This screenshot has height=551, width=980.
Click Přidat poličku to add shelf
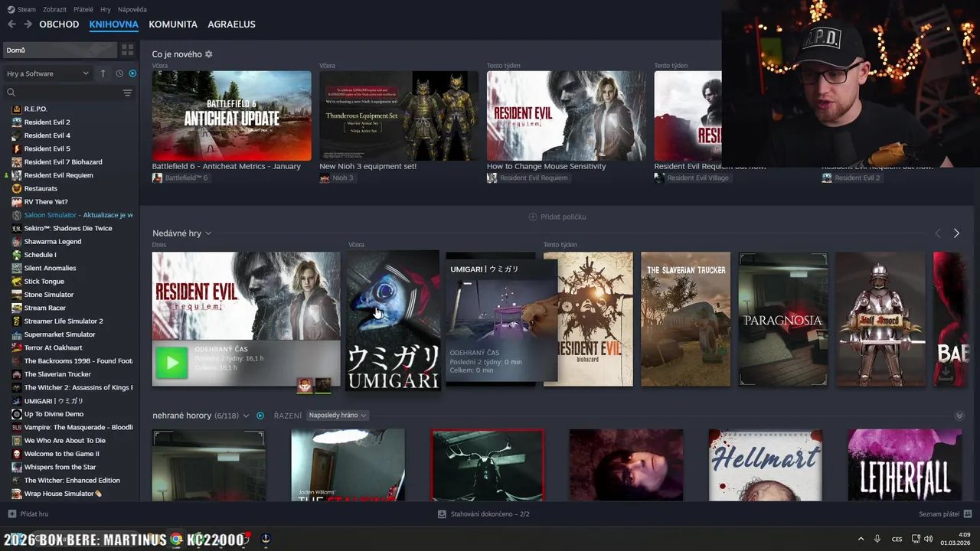click(x=557, y=217)
